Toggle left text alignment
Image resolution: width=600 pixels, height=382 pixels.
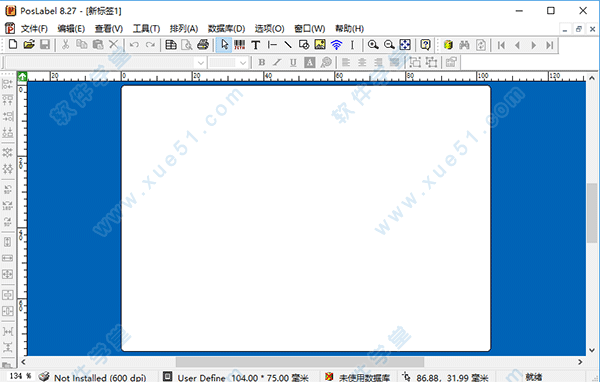[x=346, y=62]
